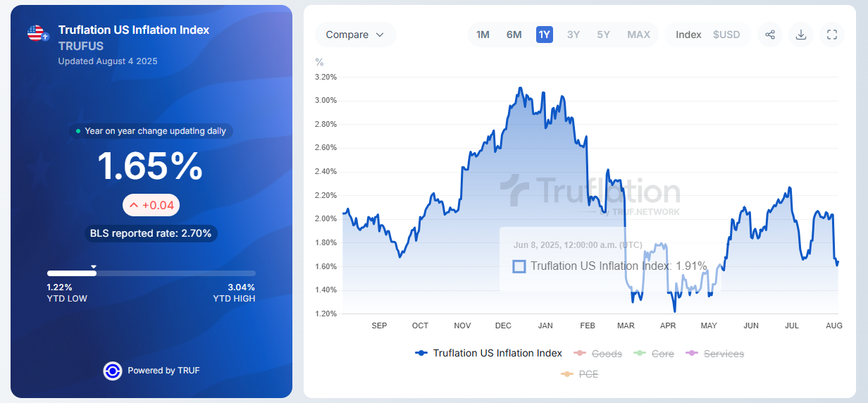868x403 pixels.
Task: Toggle the Goods series in legend
Action: click(598, 354)
